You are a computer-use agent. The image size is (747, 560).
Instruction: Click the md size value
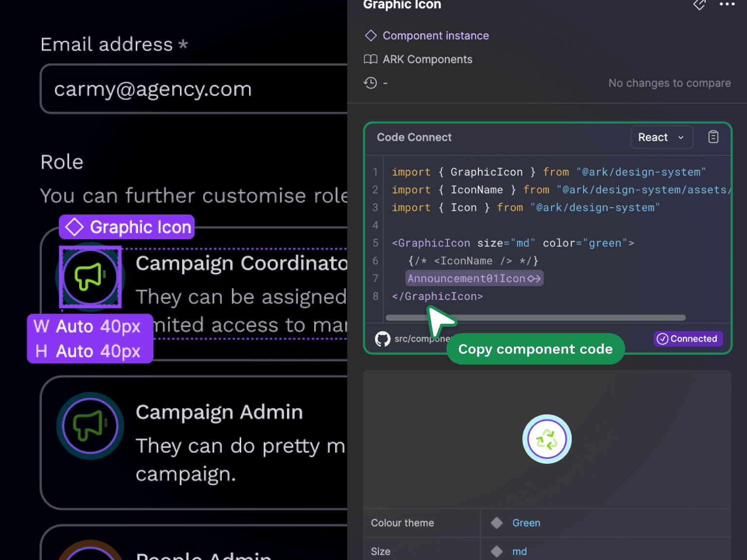click(x=519, y=552)
